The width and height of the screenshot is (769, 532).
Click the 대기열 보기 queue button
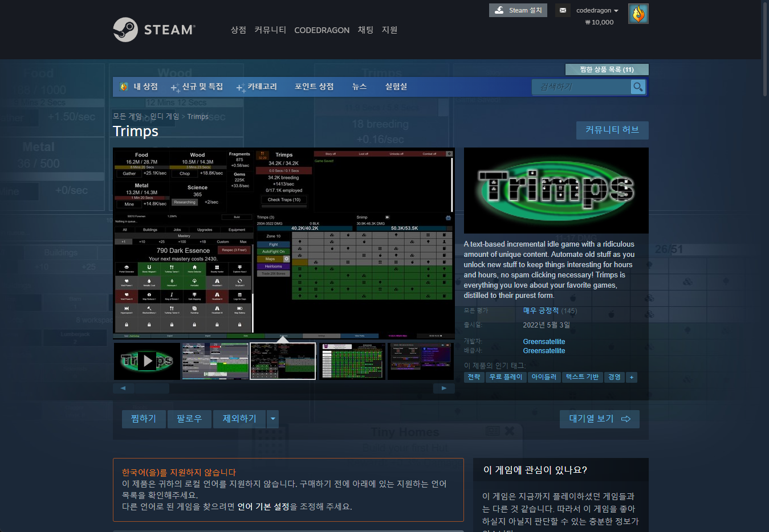[x=599, y=419]
